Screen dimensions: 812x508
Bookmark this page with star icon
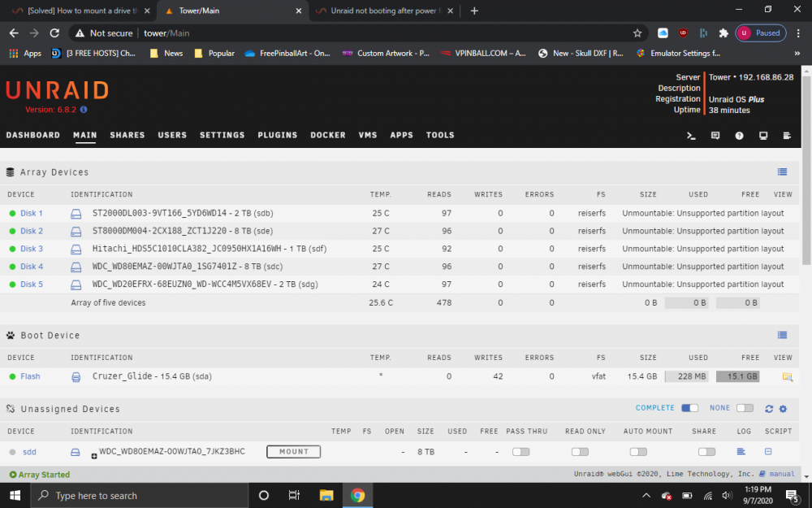(637, 33)
